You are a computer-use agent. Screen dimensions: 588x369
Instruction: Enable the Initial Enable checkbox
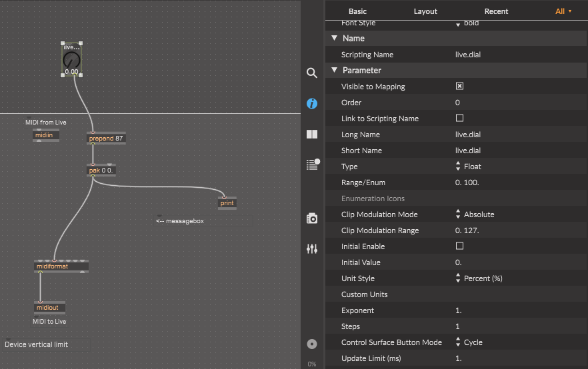coord(459,246)
